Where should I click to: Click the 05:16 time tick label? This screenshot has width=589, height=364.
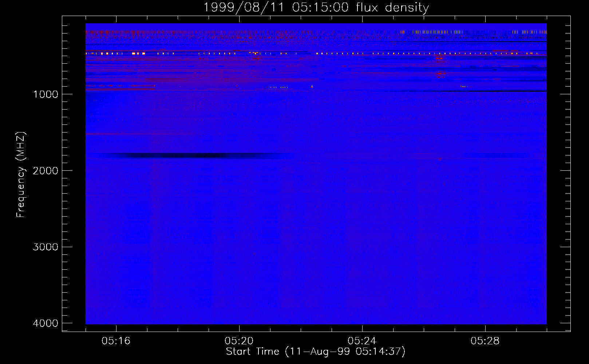click(x=116, y=341)
